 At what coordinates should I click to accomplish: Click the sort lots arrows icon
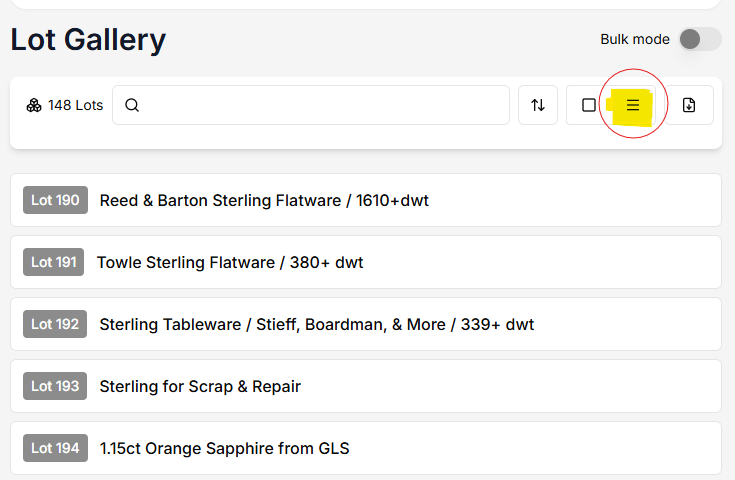point(538,105)
